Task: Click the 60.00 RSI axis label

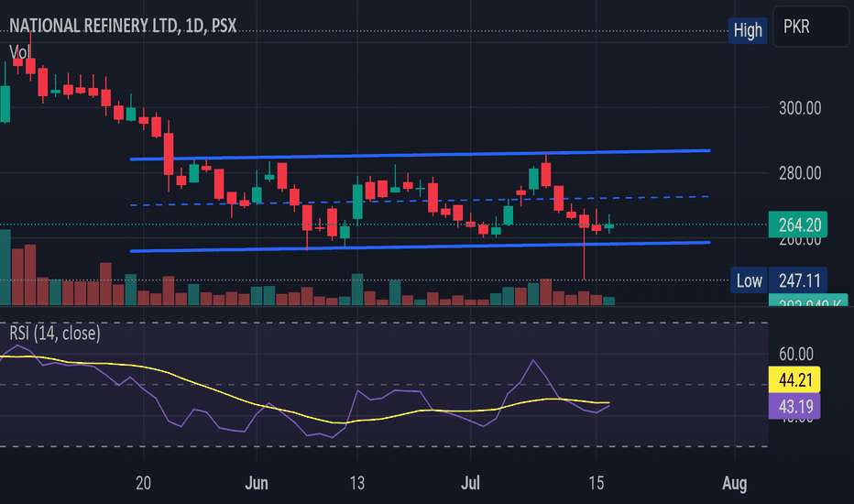Action: [x=795, y=354]
